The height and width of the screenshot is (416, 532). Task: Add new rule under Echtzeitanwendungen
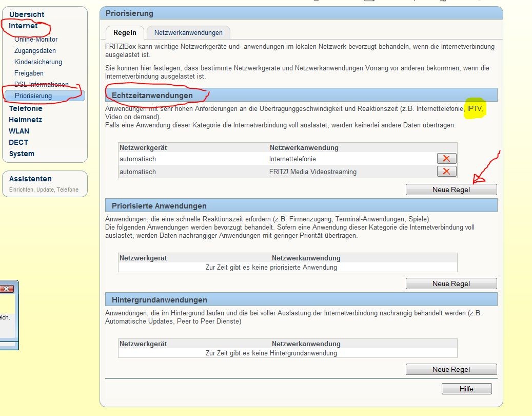tap(451, 190)
